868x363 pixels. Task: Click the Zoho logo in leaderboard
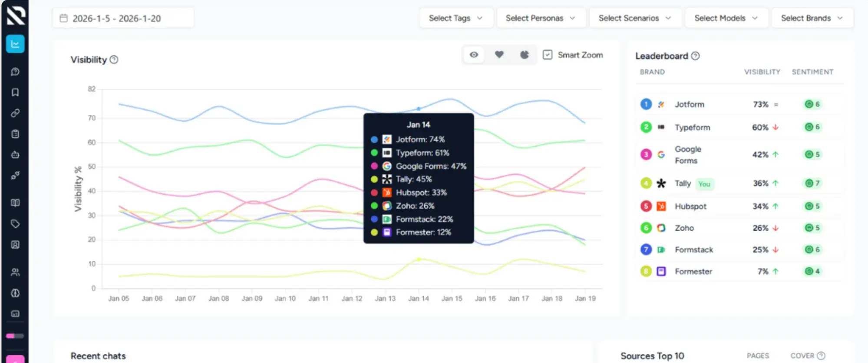[x=661, y=228]
